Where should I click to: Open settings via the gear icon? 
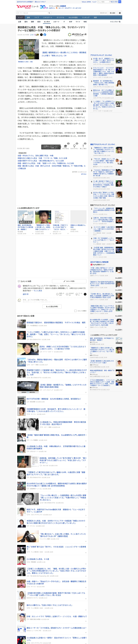(120, 13)
